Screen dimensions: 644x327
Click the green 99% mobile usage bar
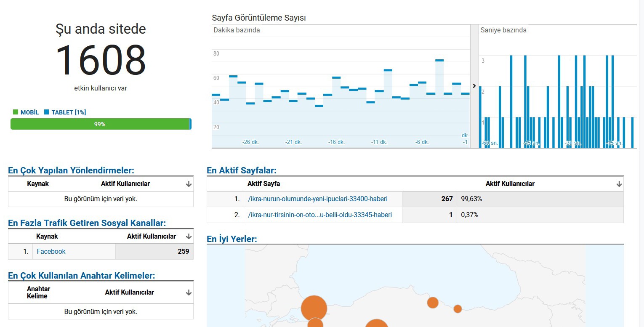pyautogui.click(x=100, y=124)
